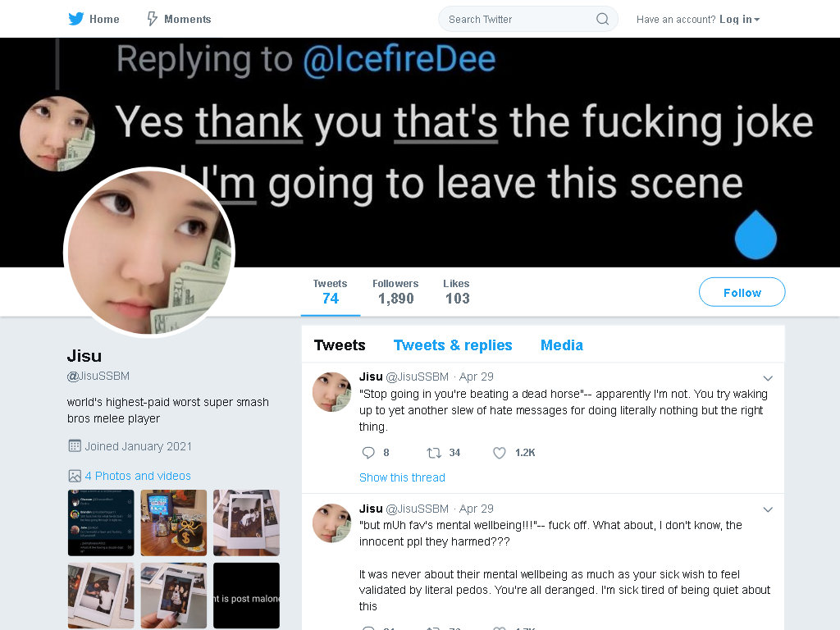Click the Show this thread link
The height and width of the screenshot is (630, 840).
[x=402, y=477]
